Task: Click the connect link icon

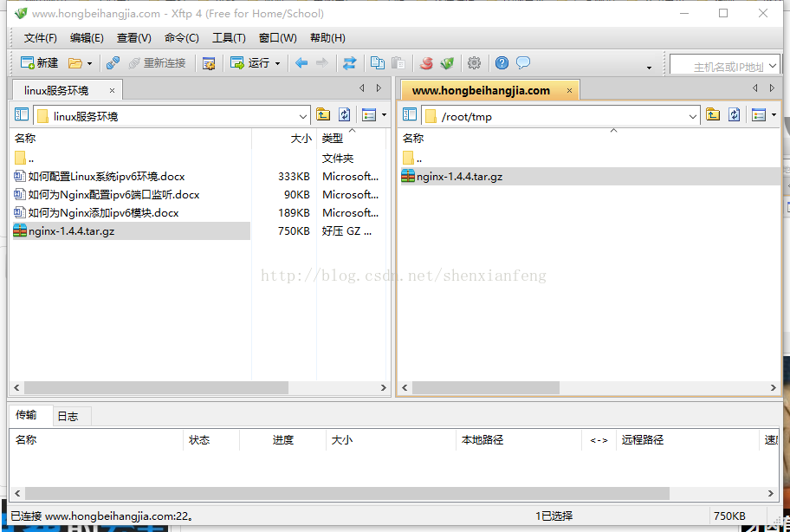Action: [x=113, y=63]
